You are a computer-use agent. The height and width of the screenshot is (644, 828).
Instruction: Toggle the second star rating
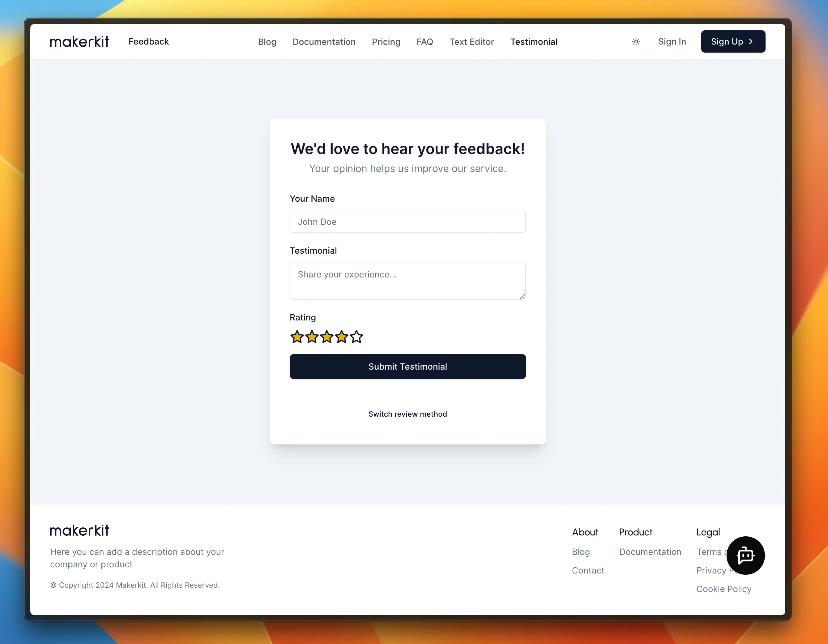[311, 337]
